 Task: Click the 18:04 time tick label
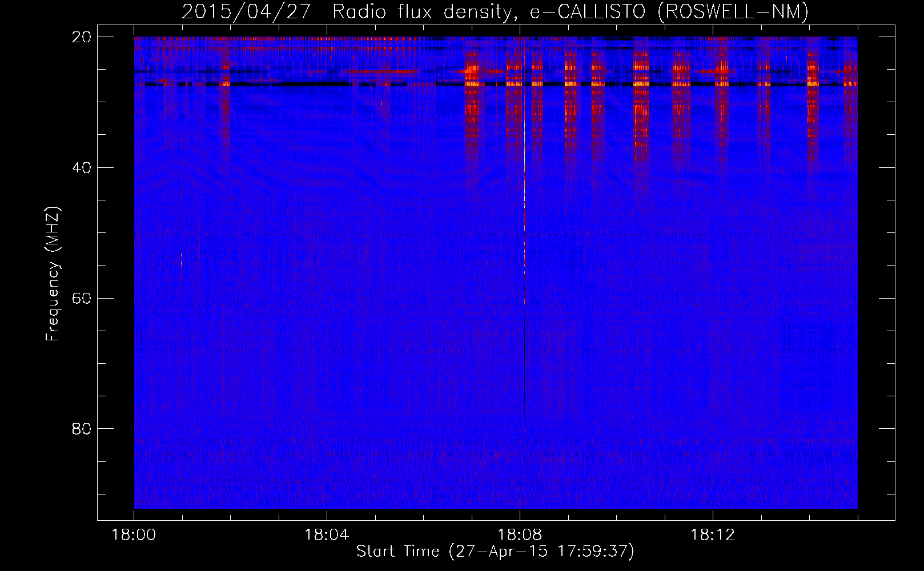coord(327,535)
